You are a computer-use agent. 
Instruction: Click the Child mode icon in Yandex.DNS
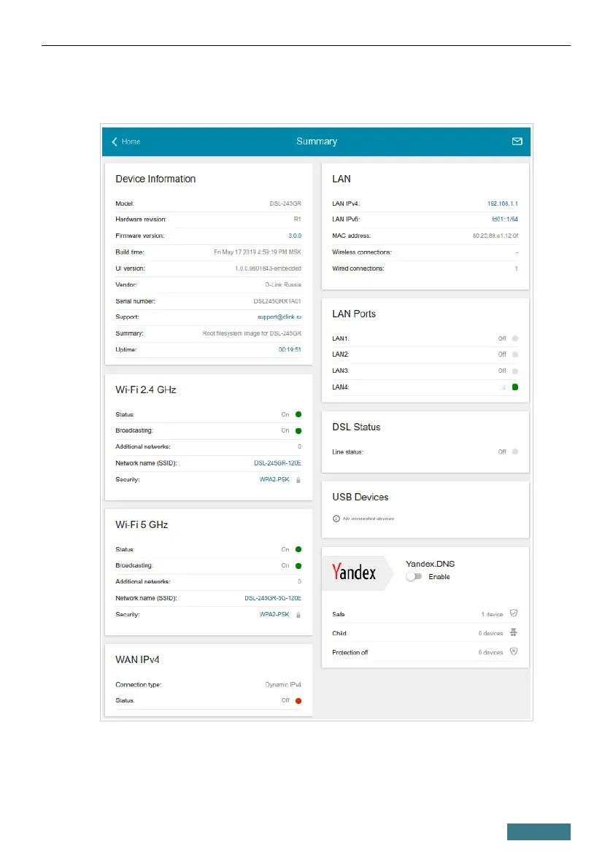[x=514, y=633]
